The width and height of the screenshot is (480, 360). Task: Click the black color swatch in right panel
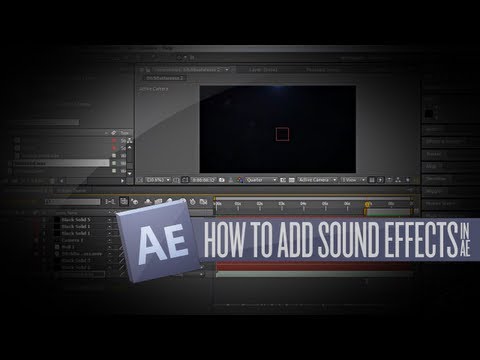[x=429, y=114]
